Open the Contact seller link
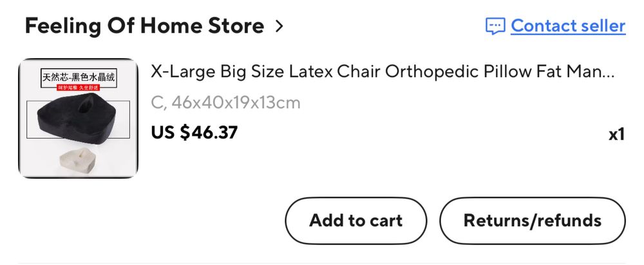 (x=568, y=26)
